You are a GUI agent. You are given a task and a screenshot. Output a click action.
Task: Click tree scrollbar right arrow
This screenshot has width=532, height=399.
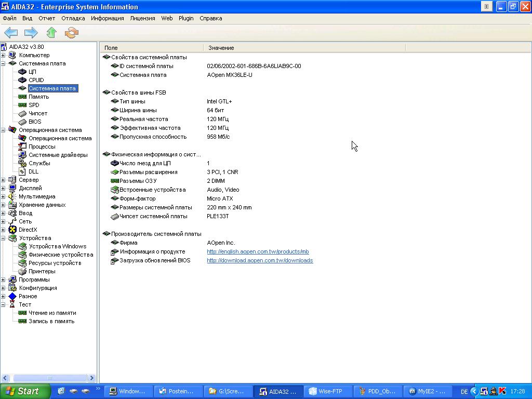click(x=91, y=378)
